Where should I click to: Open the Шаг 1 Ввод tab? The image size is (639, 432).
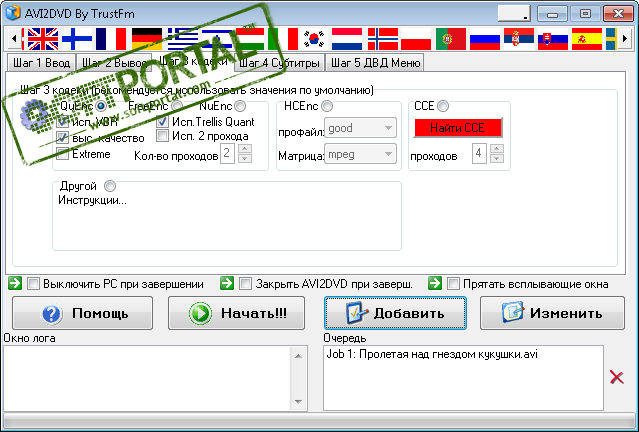(42, 63)
